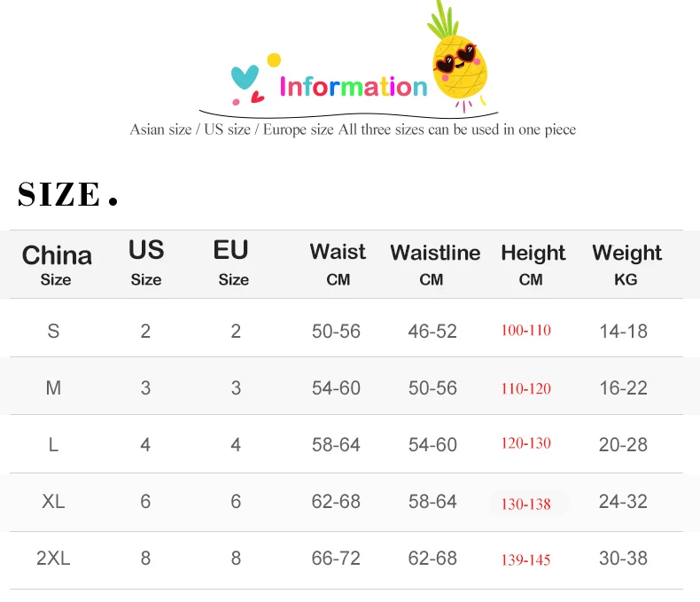Click the teal heart icon
The width and height of the screenshot is (700, 602).
click(245, 77)
